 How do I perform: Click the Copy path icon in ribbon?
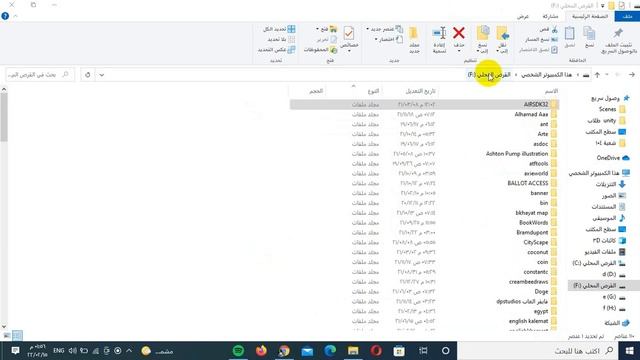pyautogui.click(x=554, y=40)
